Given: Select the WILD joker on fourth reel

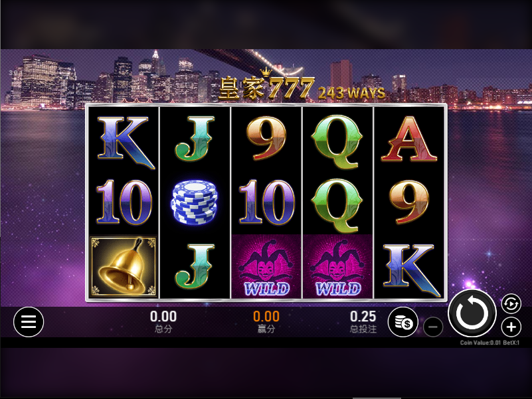Looking at the screenshot, I should pyautogui.click(x=337, y=267).
